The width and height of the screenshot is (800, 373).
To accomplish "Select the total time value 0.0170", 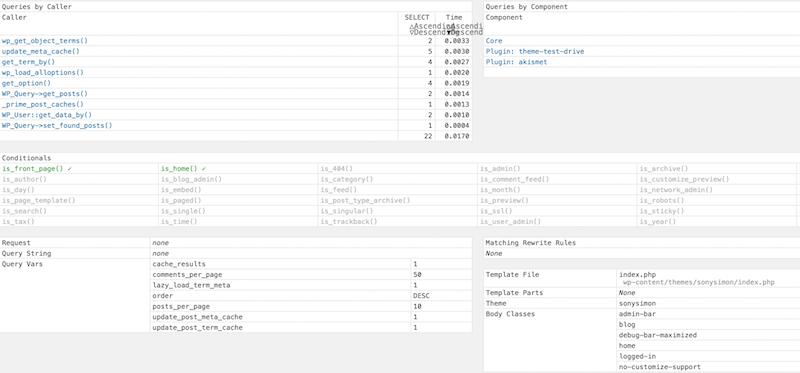I will pos(457,136).
